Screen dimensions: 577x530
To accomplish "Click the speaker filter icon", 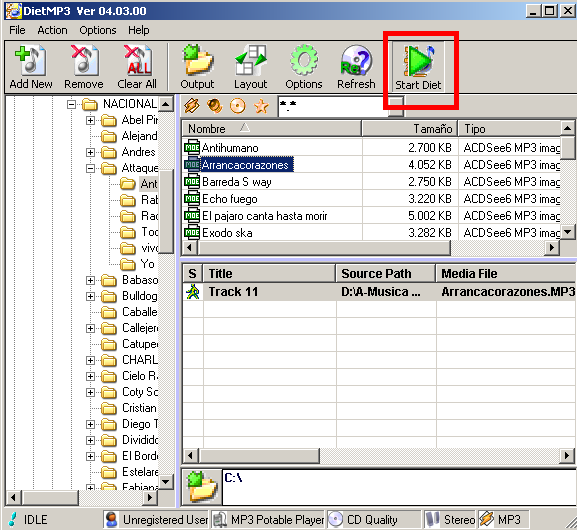I will (x=215, y=106).
